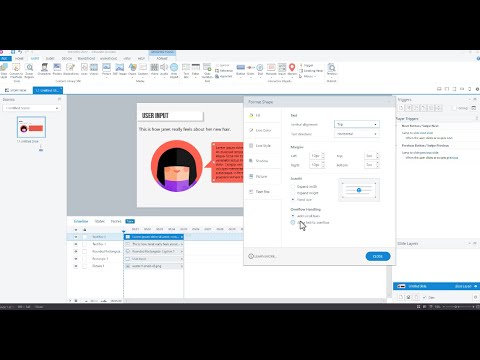The height and width of the screenshot is (360, 480).
Task: Open the Text direction dropdown
Action: [357, 134]
